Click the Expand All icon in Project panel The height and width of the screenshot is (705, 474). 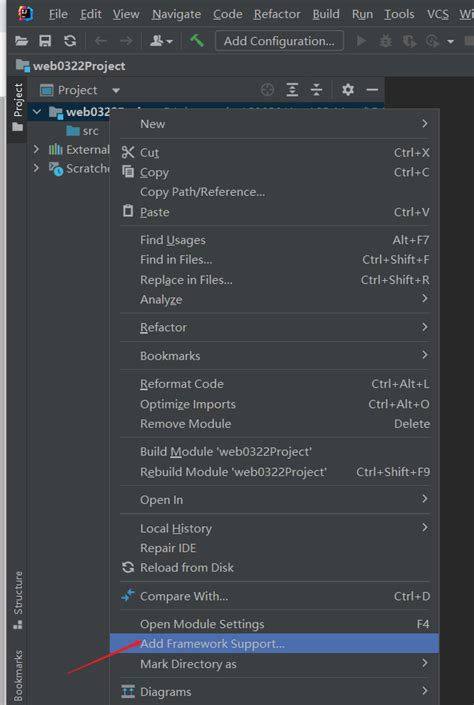292,90
